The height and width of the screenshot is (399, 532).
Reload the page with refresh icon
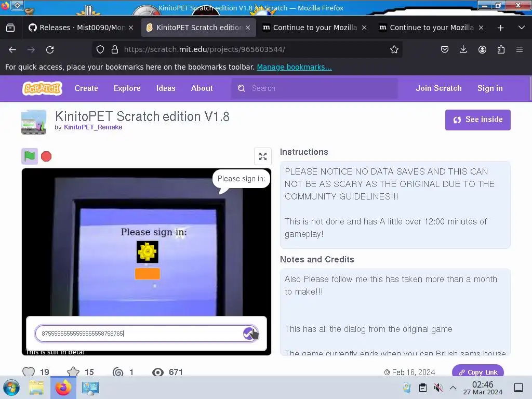(x=50, y=50)
